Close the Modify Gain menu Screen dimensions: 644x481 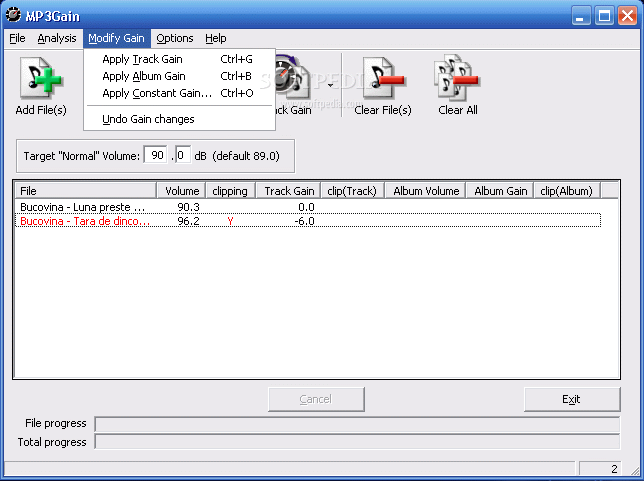[117, 38]
